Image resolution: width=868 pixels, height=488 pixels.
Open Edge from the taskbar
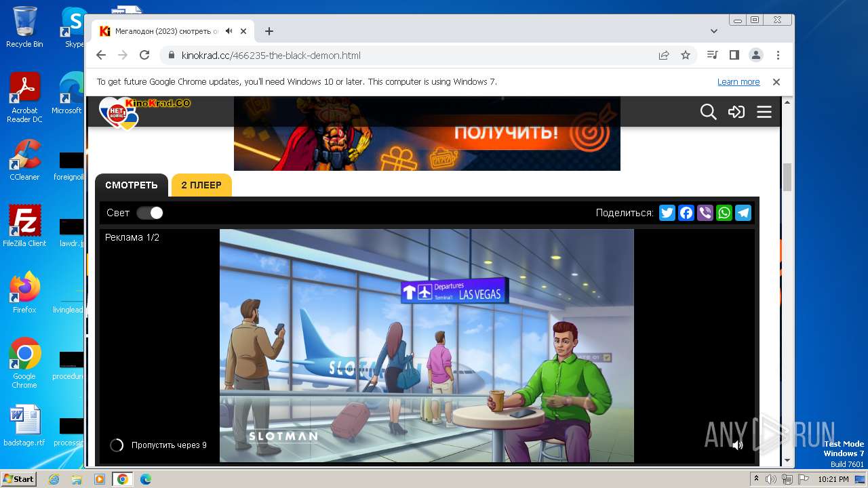pyautogui.click(x=145, y=479)
